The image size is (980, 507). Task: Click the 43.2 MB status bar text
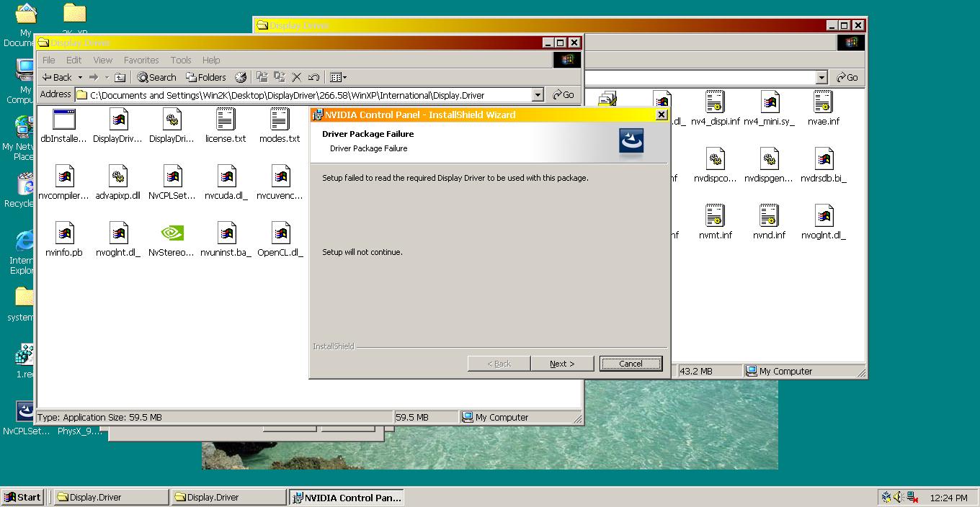[x=695, y=371]
